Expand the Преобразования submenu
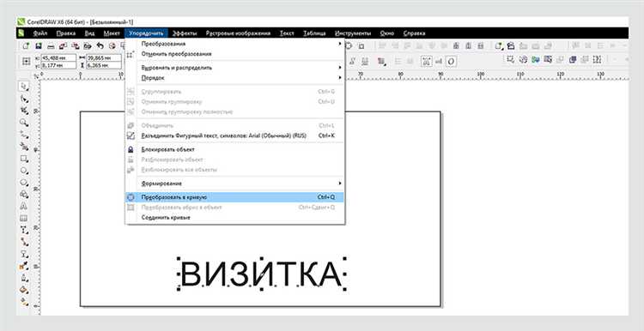The image size is (644, 331). click(x=234, y=44)
